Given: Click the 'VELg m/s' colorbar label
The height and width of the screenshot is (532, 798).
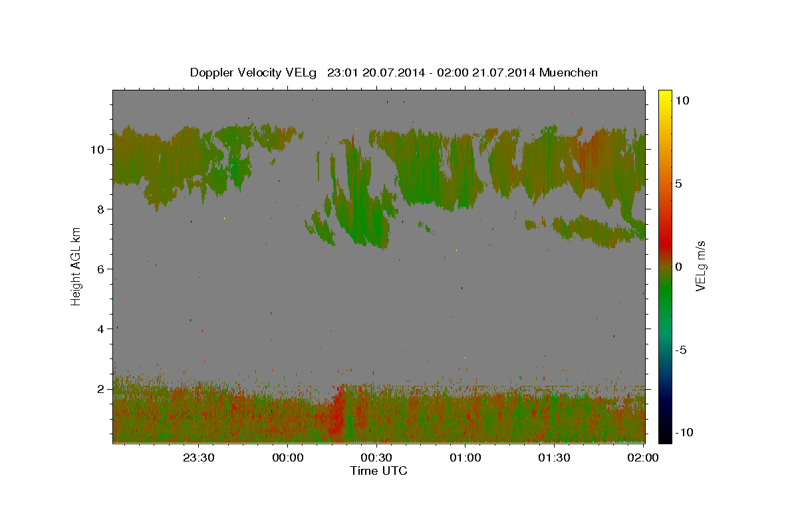Looking at the screenshot, I should (701, 266).
